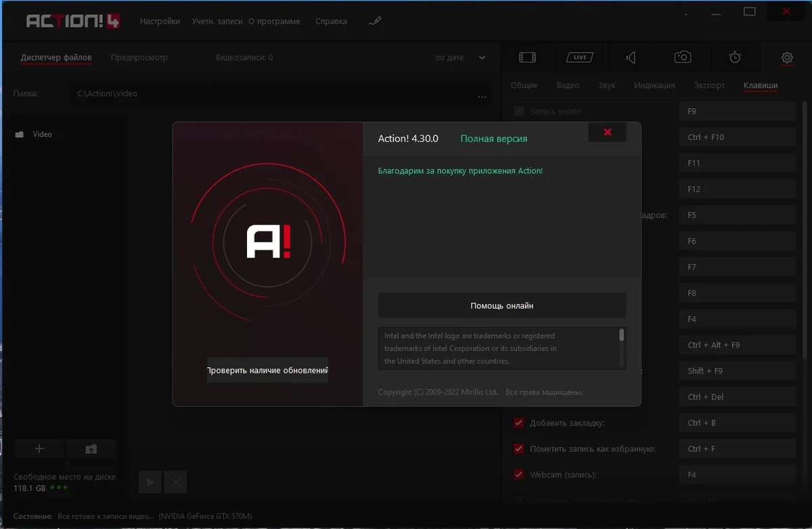This screenshot has height=529, width=812.
Task: Click the Помощь онлайн button
Action: (x=502, y=306)
